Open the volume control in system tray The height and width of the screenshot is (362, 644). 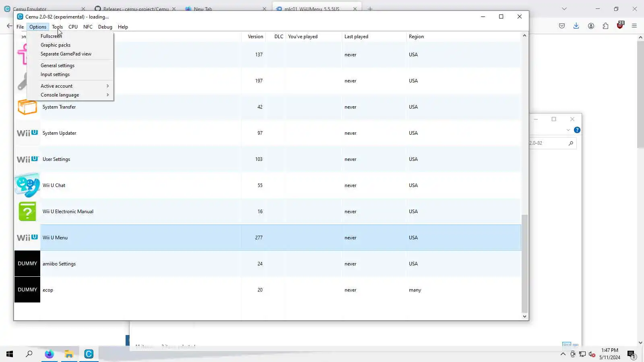592,354
